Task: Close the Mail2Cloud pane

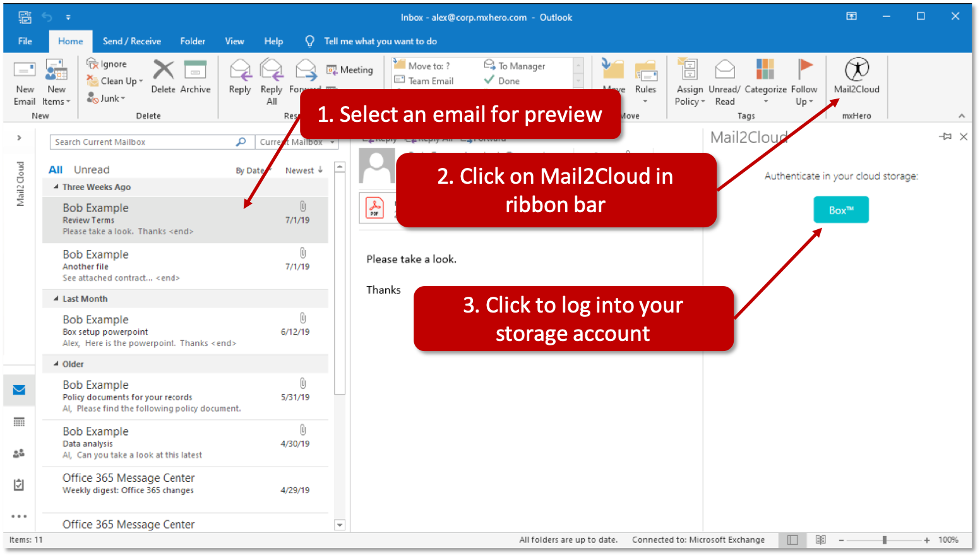Action: point(964,136)
